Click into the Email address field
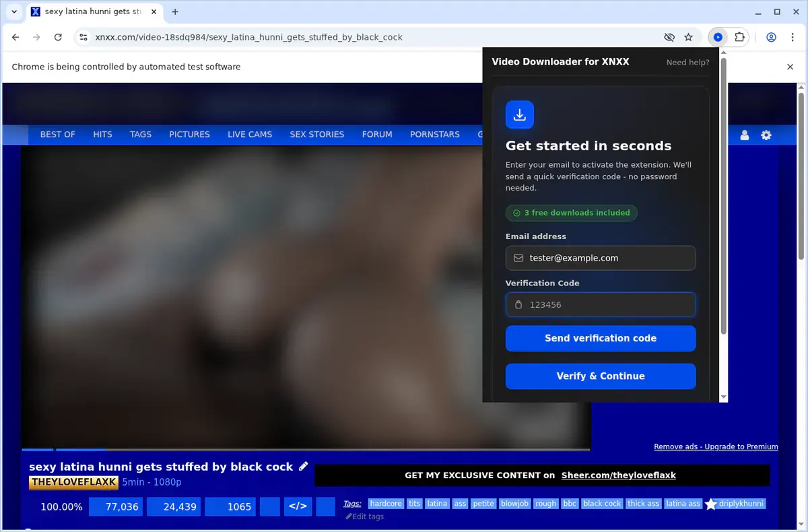Image resolution: width=808 pixels, height=532 pixels. click(601, 258)
